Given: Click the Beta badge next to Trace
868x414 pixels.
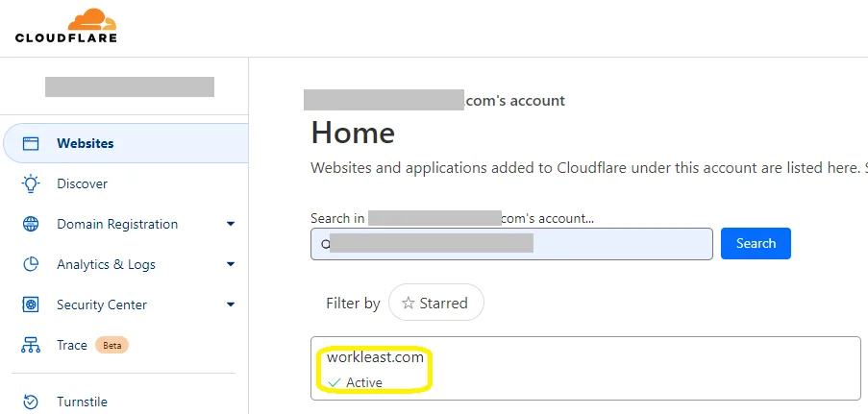Looking at the screenshot, I should (112, 345).
